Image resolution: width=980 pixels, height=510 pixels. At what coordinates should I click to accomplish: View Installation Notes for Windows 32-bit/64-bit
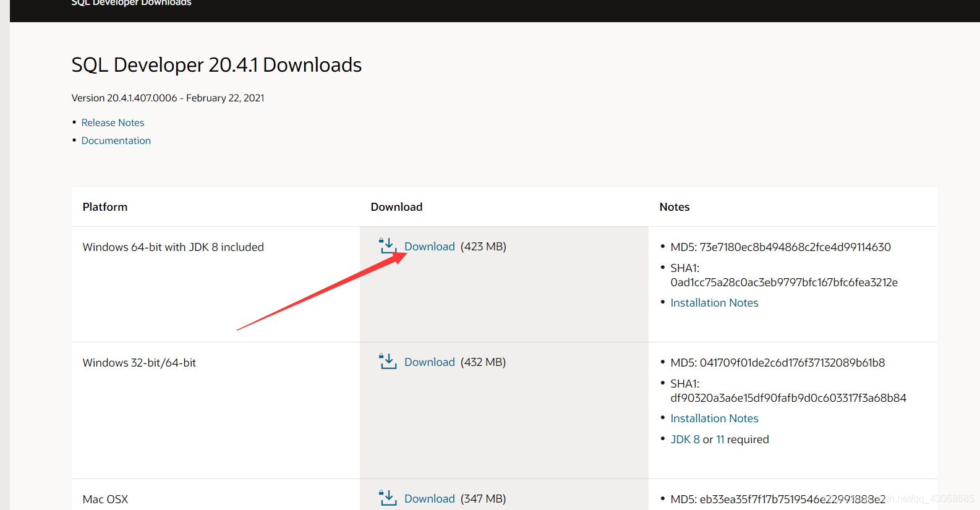pos(714,419)
